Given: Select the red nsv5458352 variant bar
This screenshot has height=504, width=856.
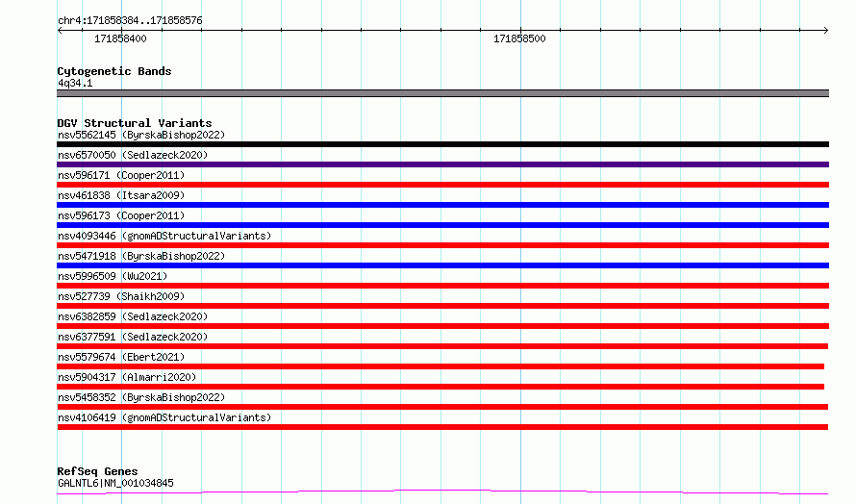Looking at the screenshot, I should click(x=442, y=408).
